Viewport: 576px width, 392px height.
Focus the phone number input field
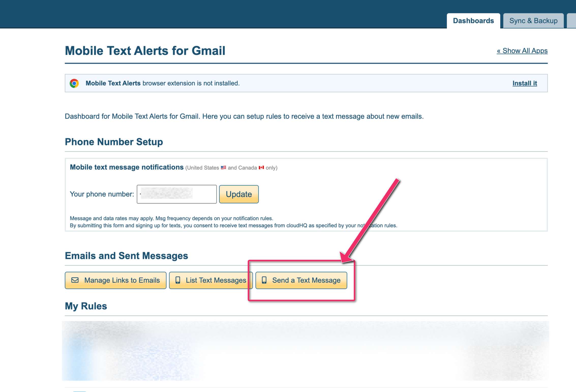coord(177,194)
